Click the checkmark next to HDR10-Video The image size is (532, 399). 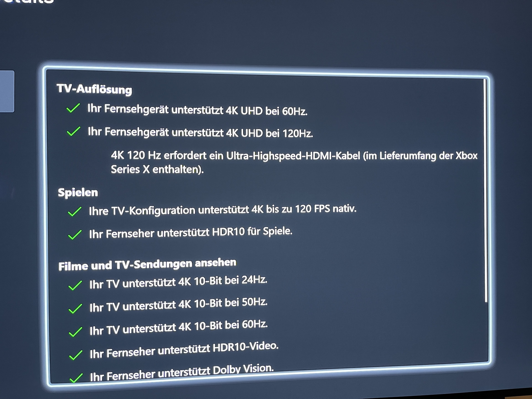76,355
